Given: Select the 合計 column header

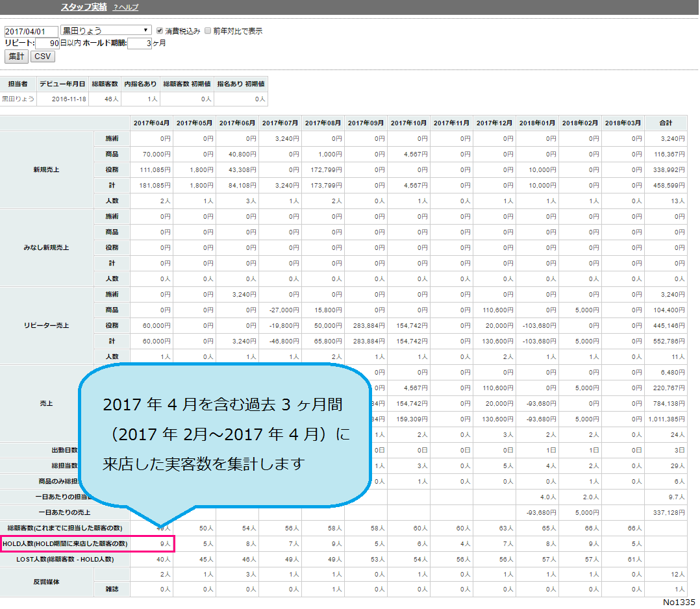Looking at the screenshot, I should [x=666, y=123].
